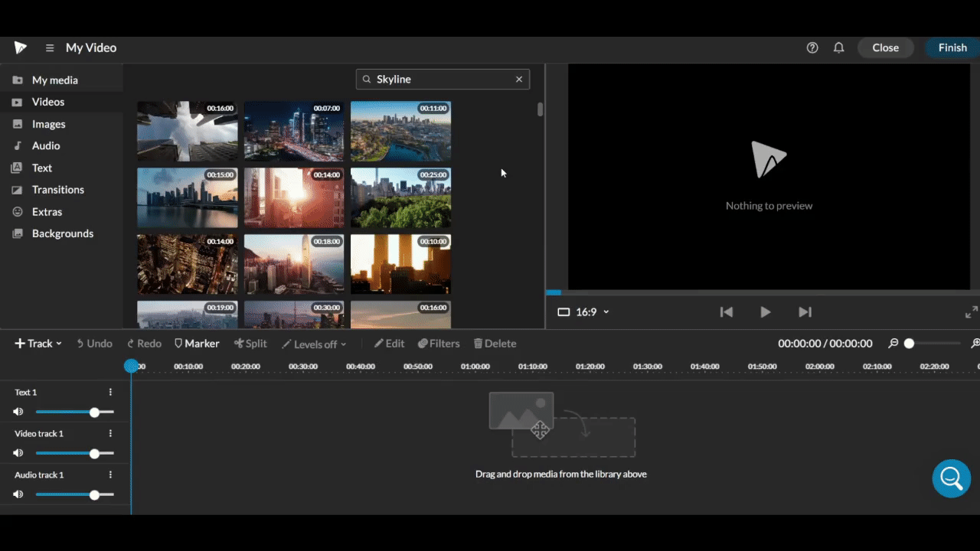The width and height of the screenshot is (980, 551).
Task: Open Audio track 1 options menu
Action: coord(110,474)
